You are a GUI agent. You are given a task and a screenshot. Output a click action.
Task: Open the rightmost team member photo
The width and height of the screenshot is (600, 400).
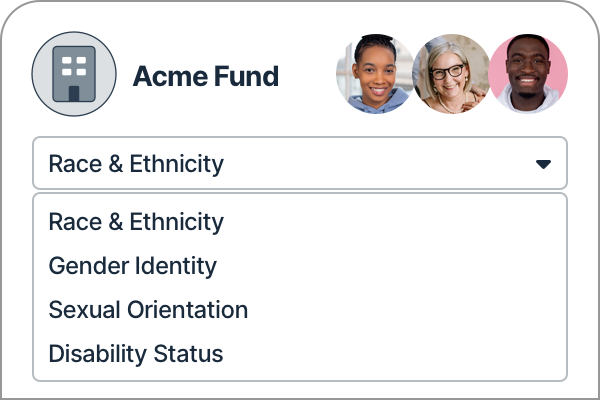[x=529, y=75]
